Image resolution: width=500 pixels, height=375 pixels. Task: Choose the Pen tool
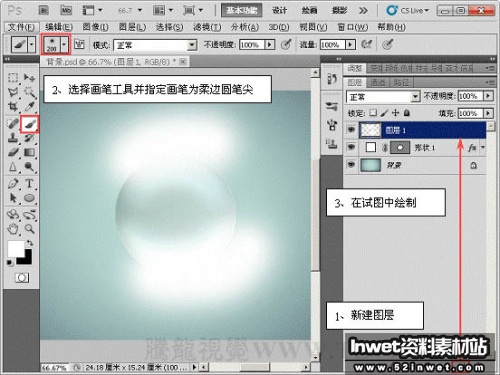tap(13, 183)
